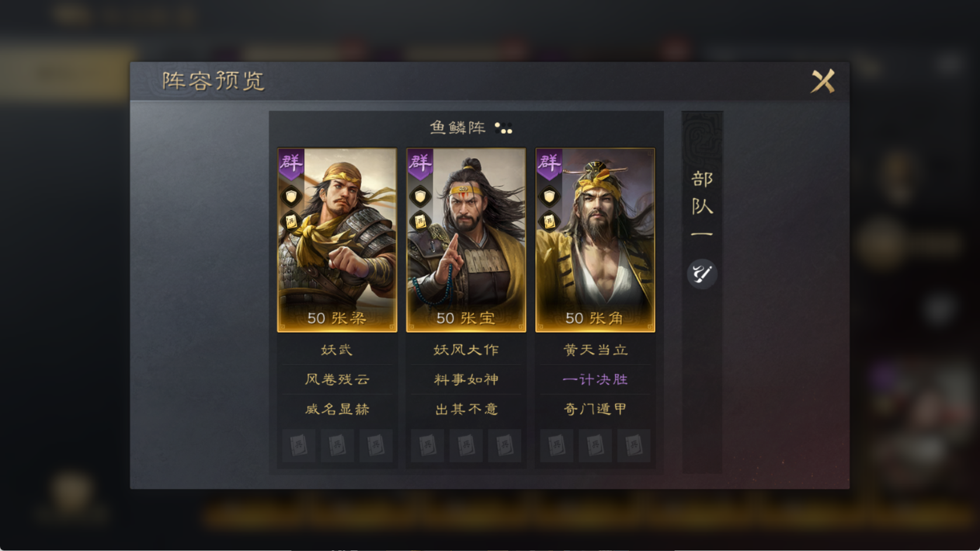This screenshot has width=980, height=551.
Task: Select the 料事如神 skill
Action: click(466, 379)
